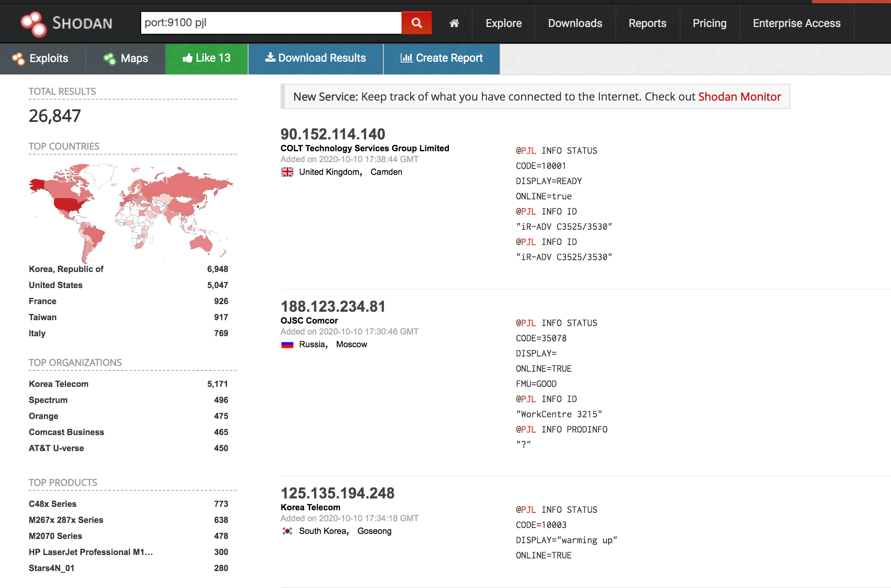Follow the Shodan Monitor link

pyautogui.click(x=739, y=97)
